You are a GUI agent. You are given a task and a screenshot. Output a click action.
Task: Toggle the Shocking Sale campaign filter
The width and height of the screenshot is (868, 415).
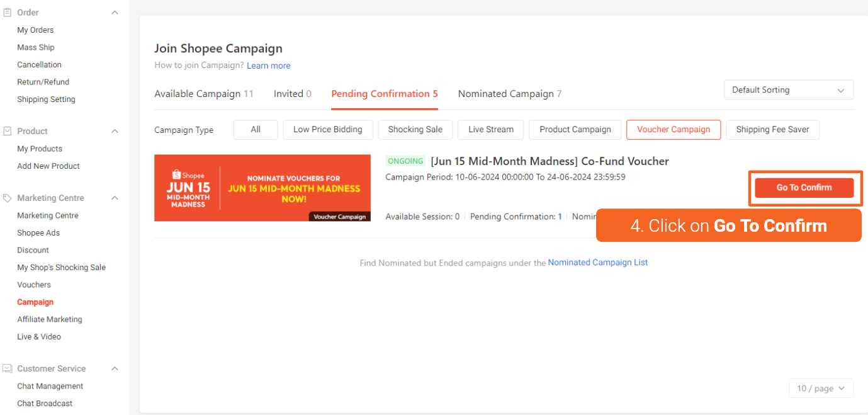pyautogui.click(x=415, y=129)
